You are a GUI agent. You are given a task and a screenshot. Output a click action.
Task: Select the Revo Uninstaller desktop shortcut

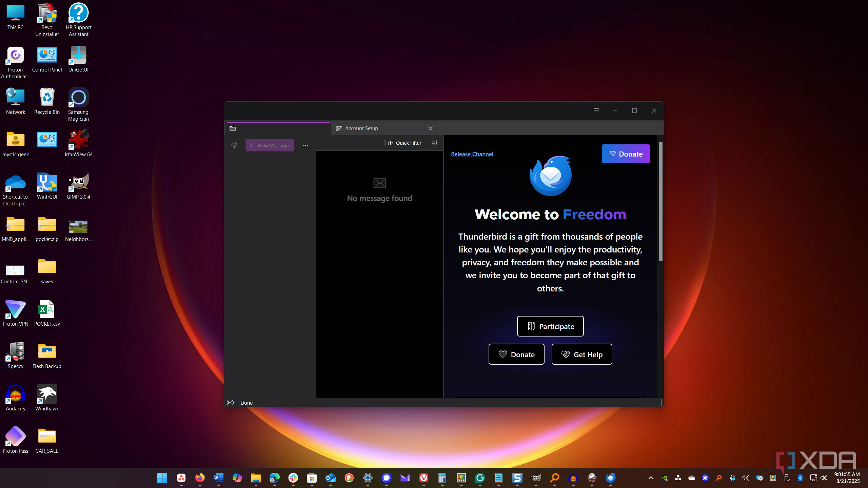(x=47, y=20)
